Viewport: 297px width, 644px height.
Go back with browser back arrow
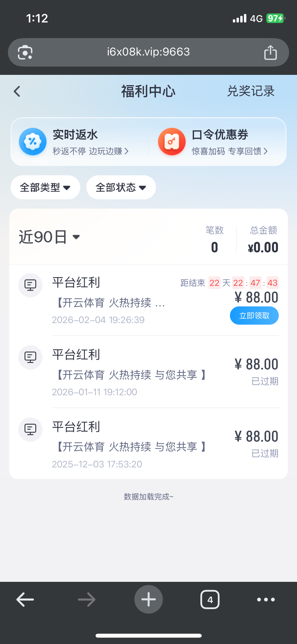point(25,599)
